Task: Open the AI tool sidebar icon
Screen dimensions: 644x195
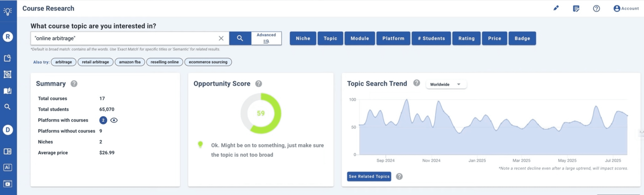Action: (8, 167)
